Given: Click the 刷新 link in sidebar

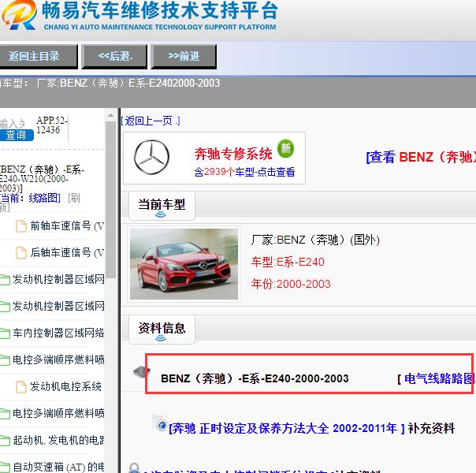Looking at the screenshot, I should (x=74, y=198).
